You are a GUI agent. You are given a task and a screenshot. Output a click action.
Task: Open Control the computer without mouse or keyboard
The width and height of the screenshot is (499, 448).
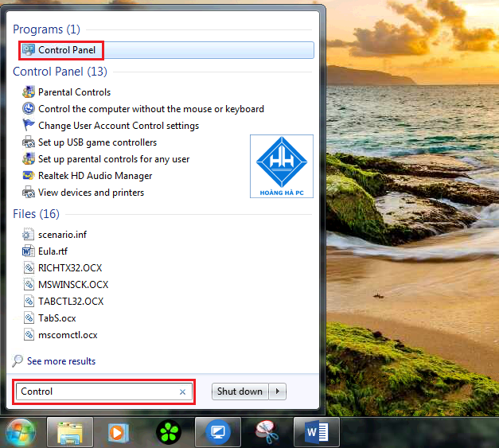point(151,109)
